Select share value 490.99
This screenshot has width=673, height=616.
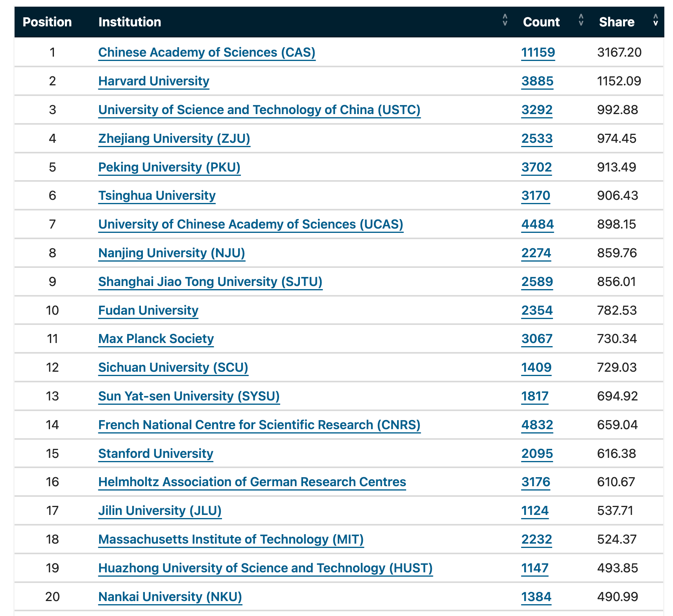[x=618, y=597]
